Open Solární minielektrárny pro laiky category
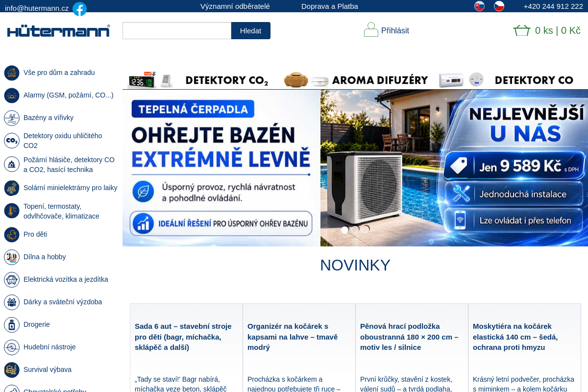Image resolution: width=588 pixels, height=392 pixels. pyautogui.click(x=71, y=188)
